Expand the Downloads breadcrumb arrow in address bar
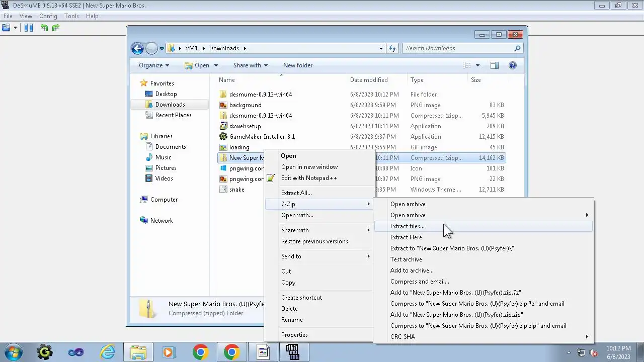 [245, 48]
